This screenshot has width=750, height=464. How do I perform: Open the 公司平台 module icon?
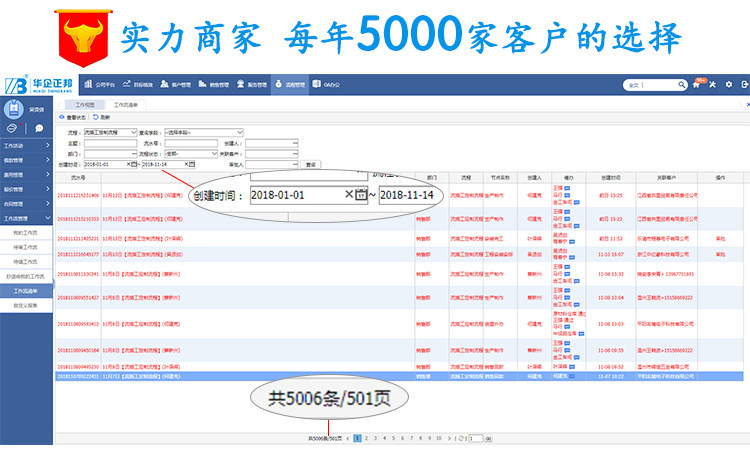point(88,84)
